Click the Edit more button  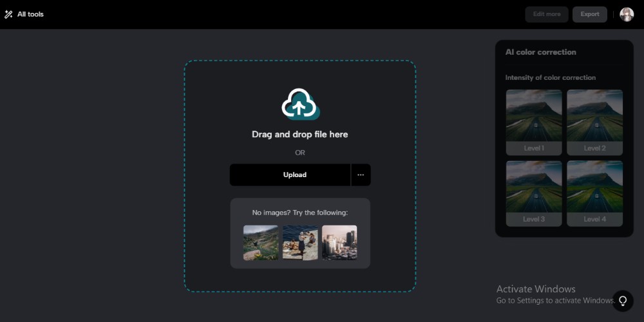pyautogui.click(x=547, y=14)
